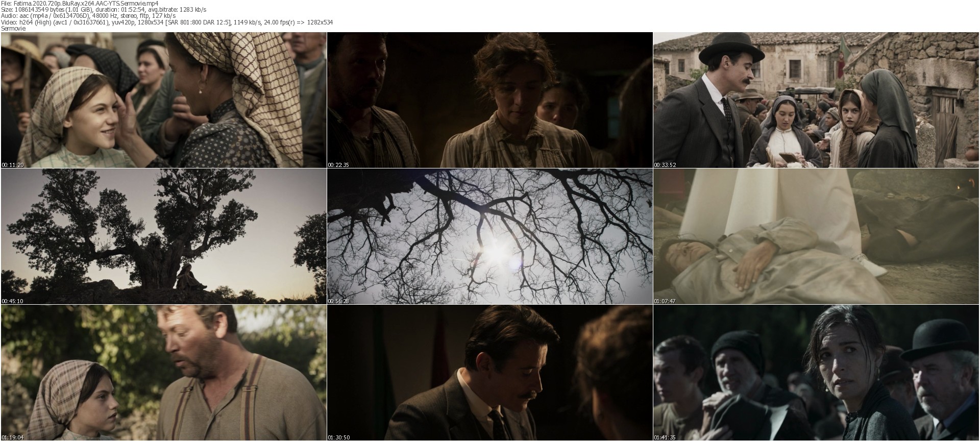Viewport: 980px width, 441px height.
Task: Click the thumbnail of smiling girl in headscarf
Action: (163, 100)
